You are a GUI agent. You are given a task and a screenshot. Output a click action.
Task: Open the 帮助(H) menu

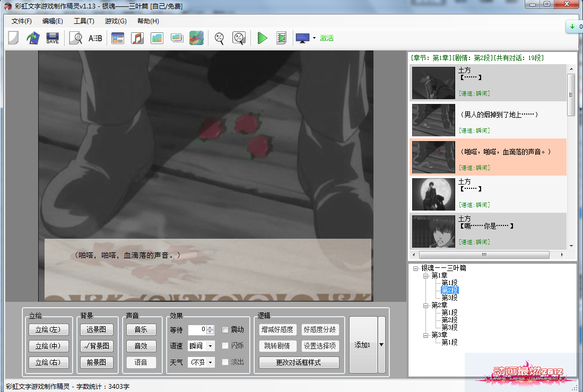pyautogui.click(x=148, y=21)
